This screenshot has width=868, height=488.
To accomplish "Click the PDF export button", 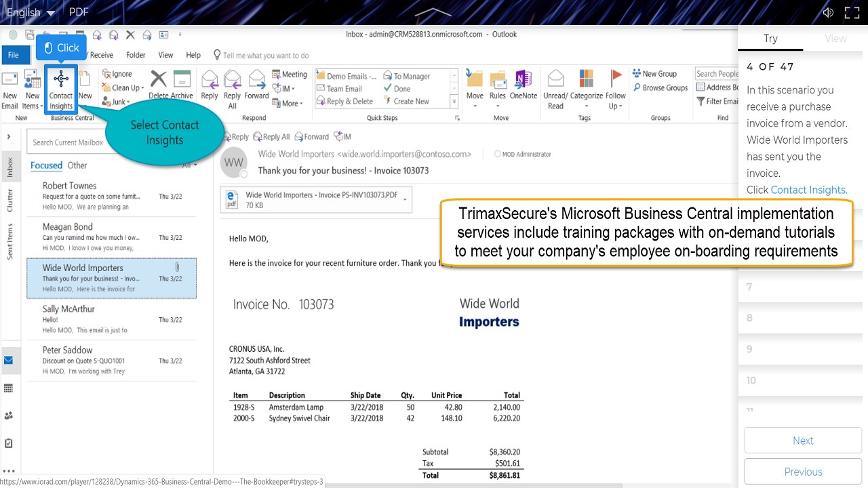I will tap(79, 12).
